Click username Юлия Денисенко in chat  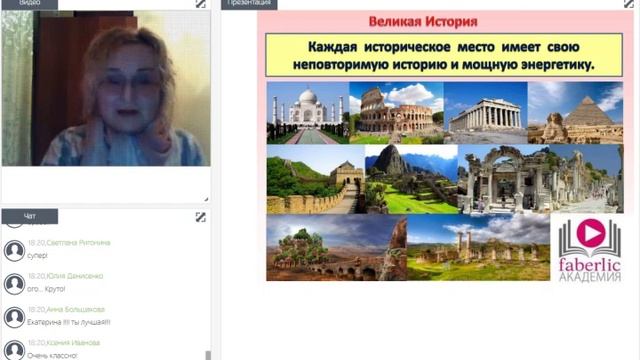pyautogui.click(x=75, y=276)
